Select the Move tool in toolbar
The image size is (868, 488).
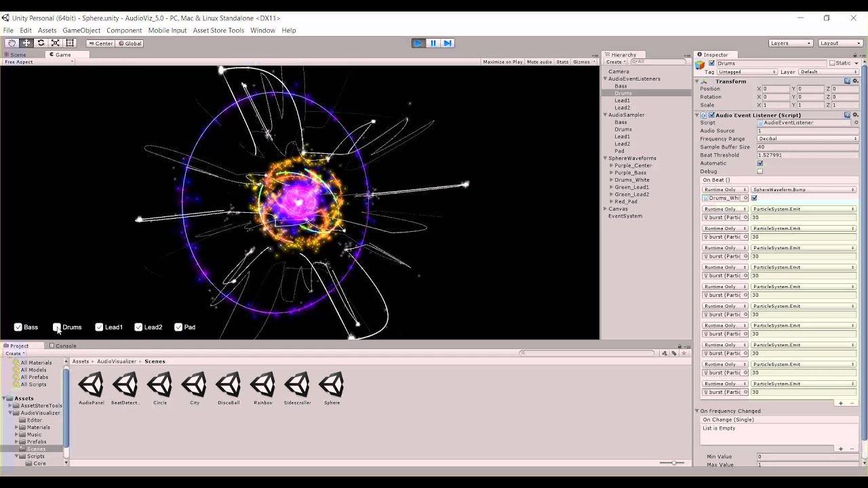(26, 43)
